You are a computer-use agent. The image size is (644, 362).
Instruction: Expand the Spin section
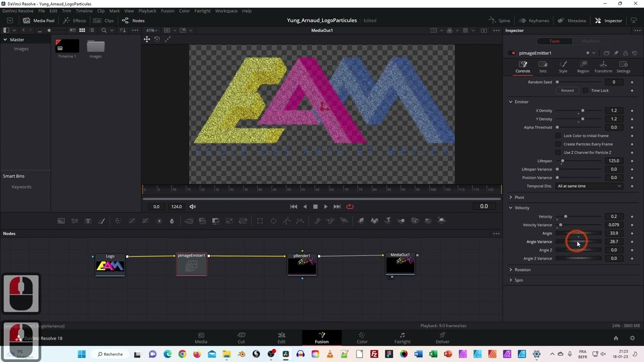point(511,280)
